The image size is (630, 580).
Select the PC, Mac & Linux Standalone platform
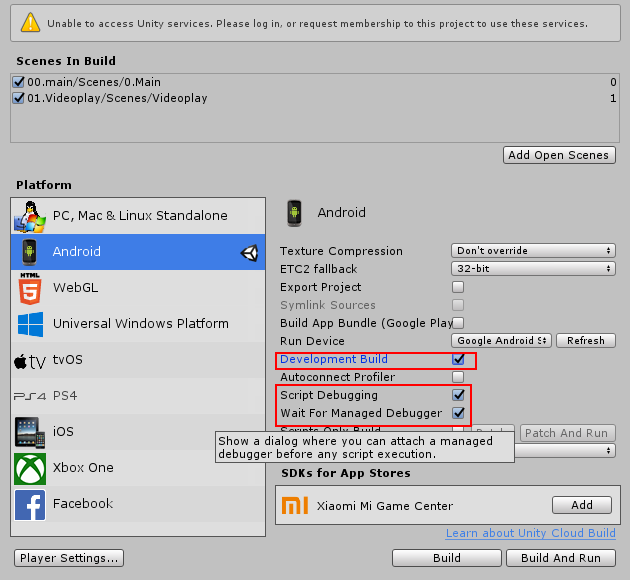click(138, 216)
